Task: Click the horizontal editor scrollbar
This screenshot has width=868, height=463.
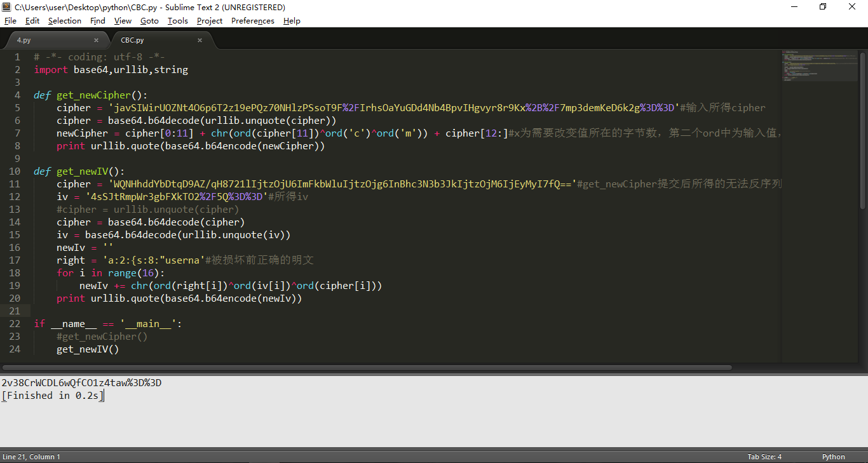Action: pos(367,367)
